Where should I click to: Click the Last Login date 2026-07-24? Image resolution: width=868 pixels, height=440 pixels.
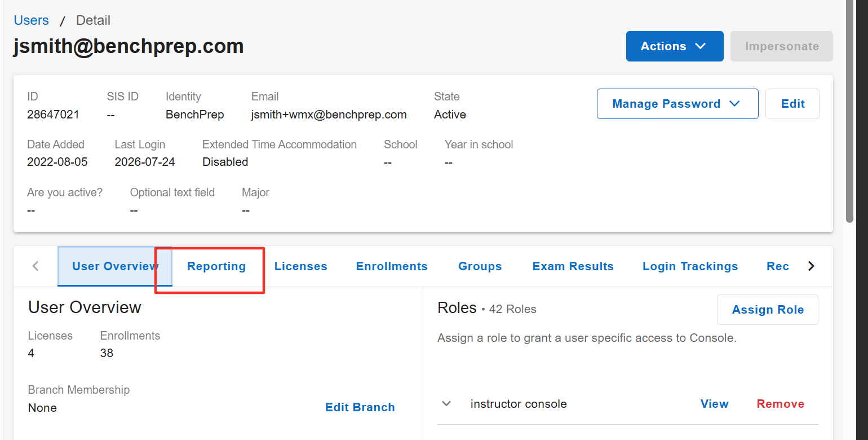pos(145,162)
